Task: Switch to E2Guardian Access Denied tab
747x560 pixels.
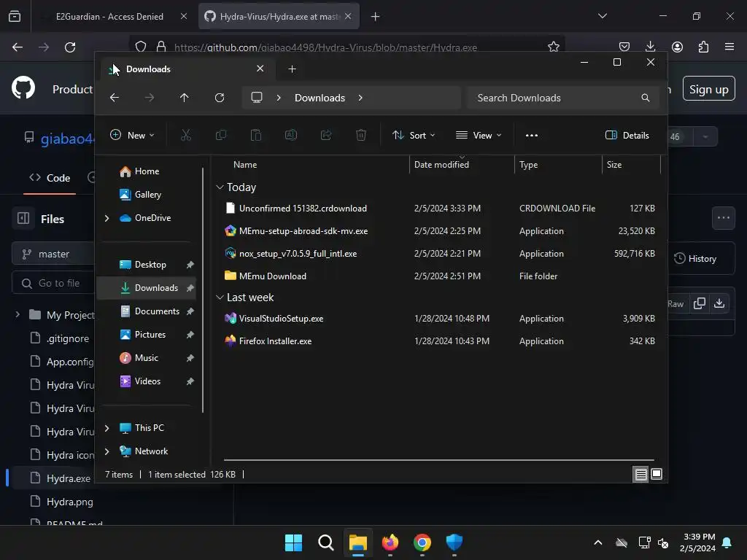Action: point(109,16)
